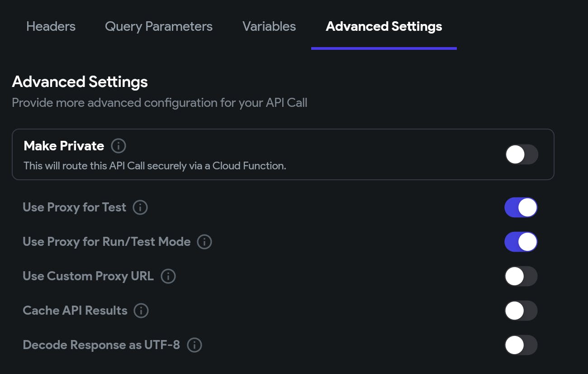Switch to the Headers tab

pos(51,26)
